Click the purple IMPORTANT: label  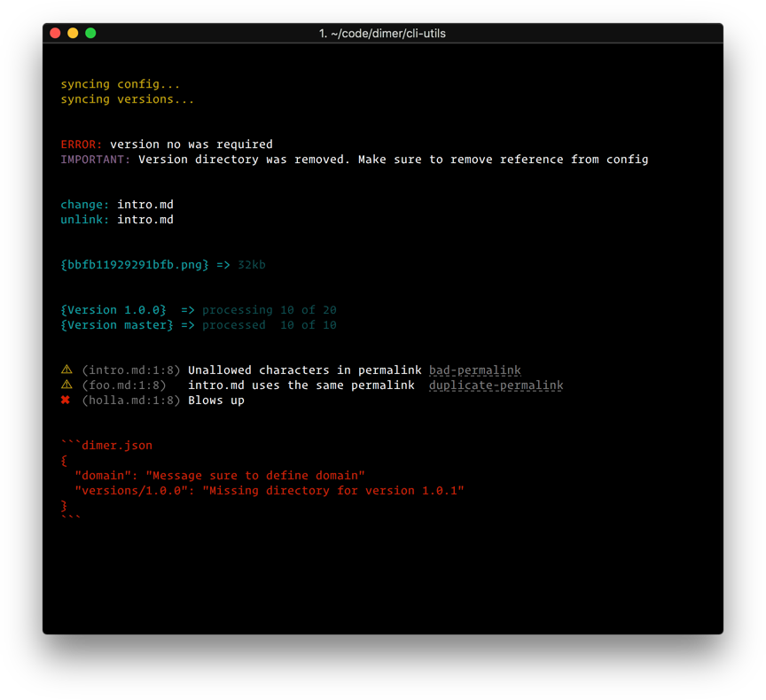click(95, 159)
